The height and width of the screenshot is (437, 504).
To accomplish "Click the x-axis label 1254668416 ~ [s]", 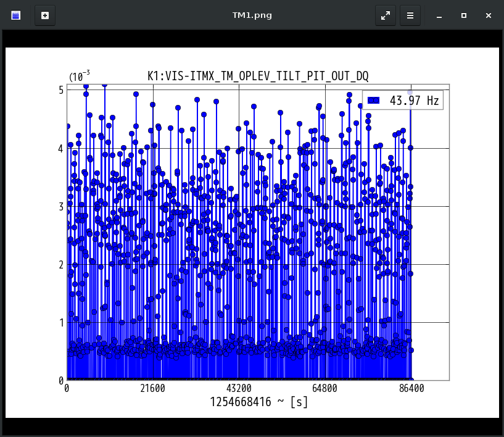I will coord(258,402).
